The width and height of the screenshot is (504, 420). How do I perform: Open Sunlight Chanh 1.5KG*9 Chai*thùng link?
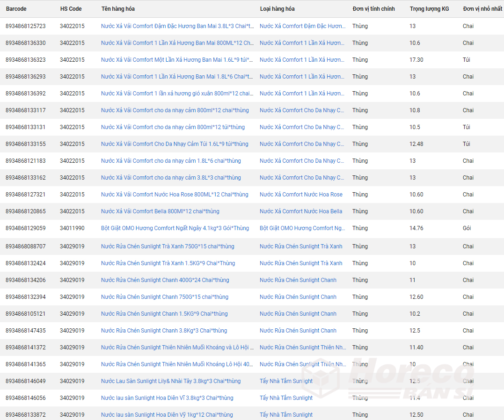pyautogui.click(x=164, y=314)
